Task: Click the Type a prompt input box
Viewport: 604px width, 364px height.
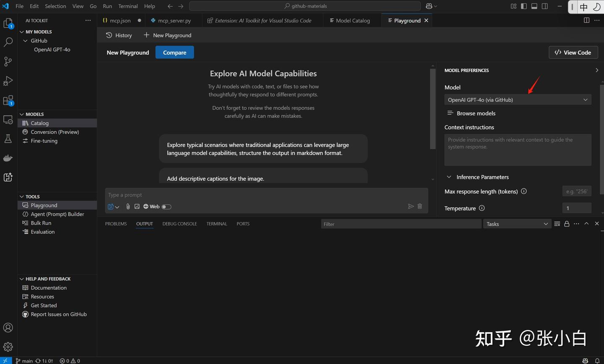Action: [266, 195]
